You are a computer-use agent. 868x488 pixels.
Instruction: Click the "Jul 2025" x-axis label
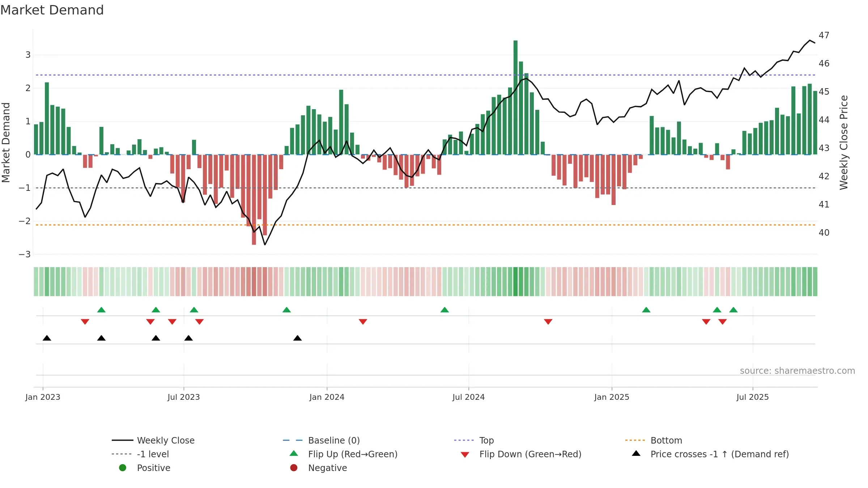click(x=753, y=397)
